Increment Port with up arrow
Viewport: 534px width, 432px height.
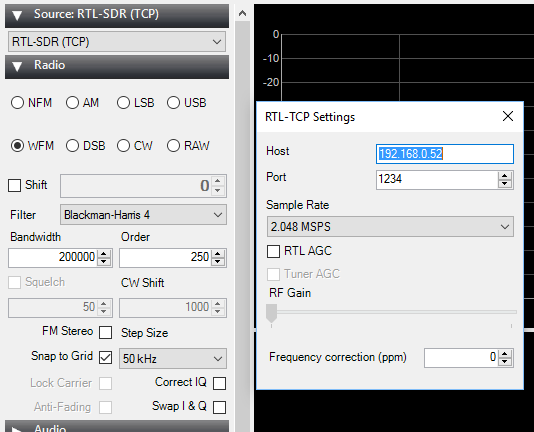[x=505, y=176]
